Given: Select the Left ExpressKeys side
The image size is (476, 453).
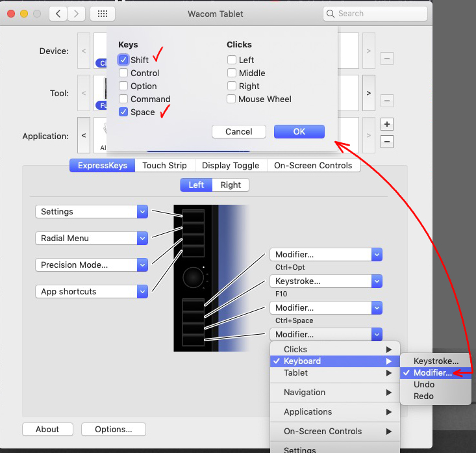Looking at the screenshot, I should 196,185.
